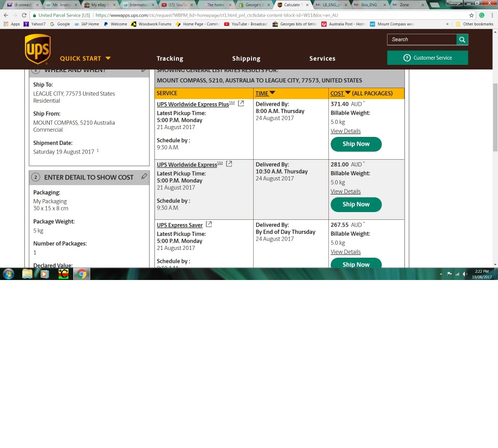Image resolution: width=498 pixels, height=448 pixels.
Task: Click the green extension icon in toolbar
Action: coord(482,15)
